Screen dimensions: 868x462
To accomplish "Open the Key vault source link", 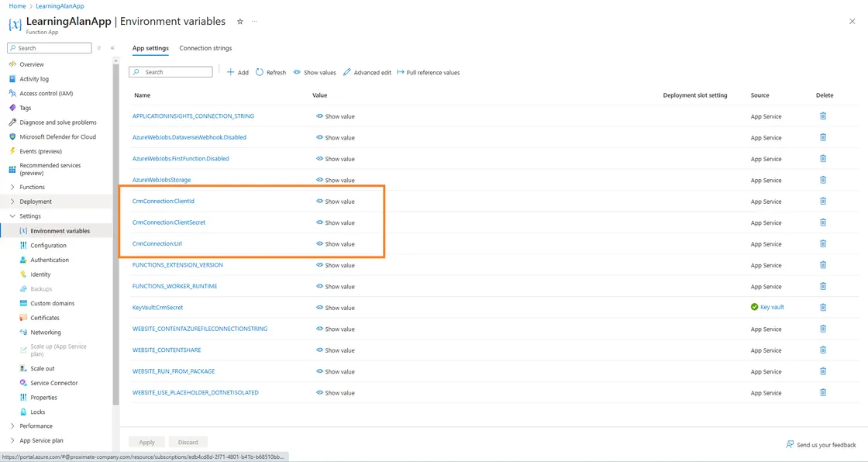I will (x=772, y=307).
